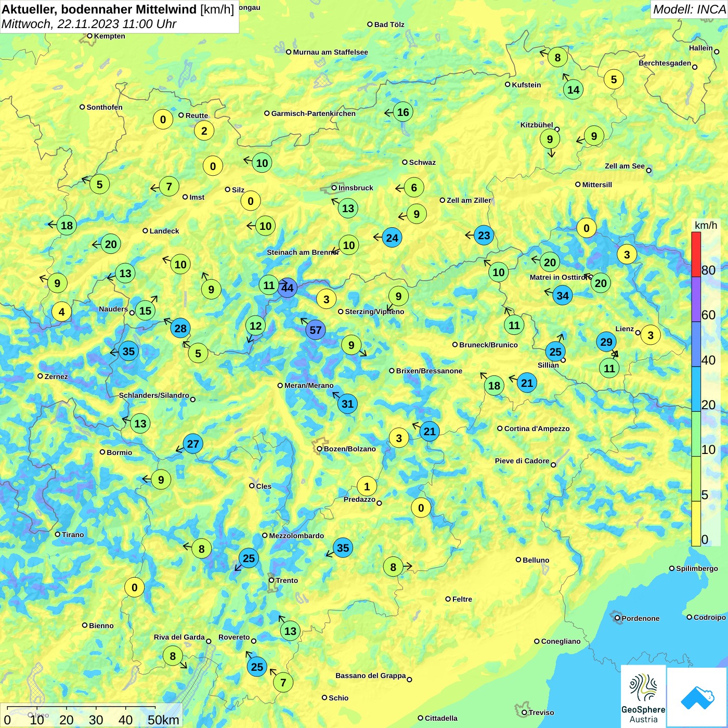Click the date 'Mittwoch, 22.11.2023 11:00 Uhr'

coord(89,24)
